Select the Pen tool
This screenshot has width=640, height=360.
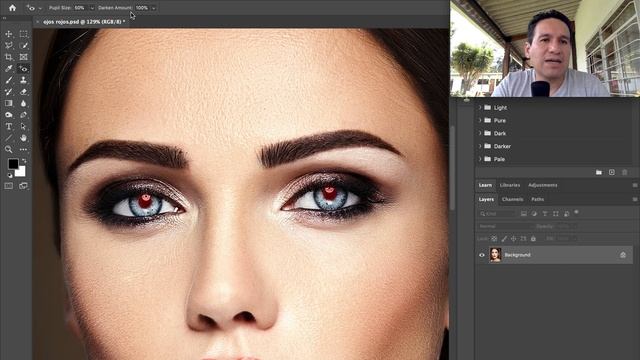[24, 115]
